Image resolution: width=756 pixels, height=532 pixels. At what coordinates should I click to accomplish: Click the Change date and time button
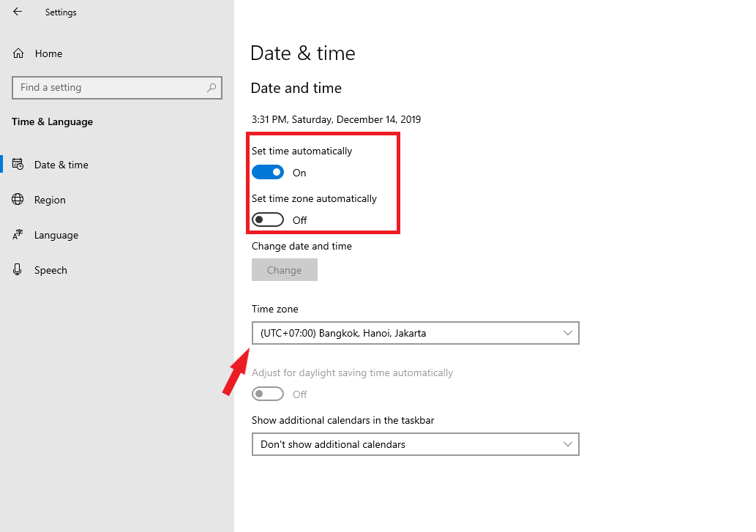(285, 270)
